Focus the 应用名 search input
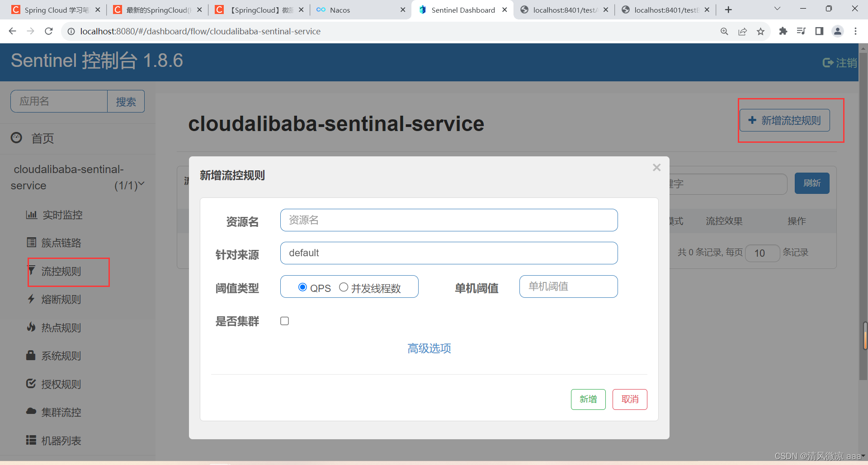 [x=59, y=101]
